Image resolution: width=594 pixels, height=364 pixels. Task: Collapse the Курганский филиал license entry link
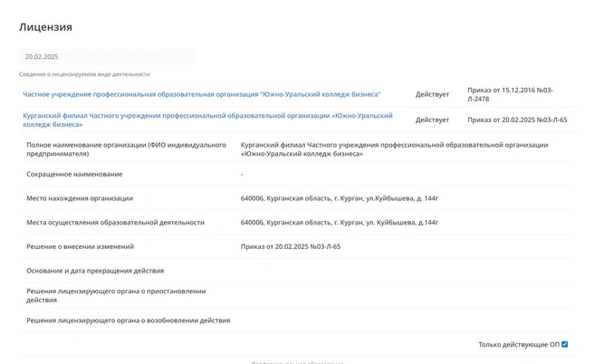point(207,120)
